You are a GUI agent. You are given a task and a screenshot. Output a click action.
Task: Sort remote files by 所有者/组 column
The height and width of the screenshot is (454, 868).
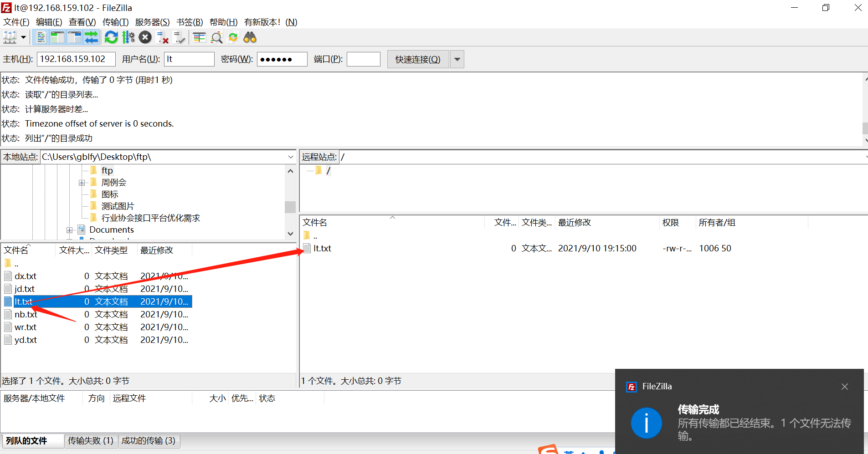point(717,222)
